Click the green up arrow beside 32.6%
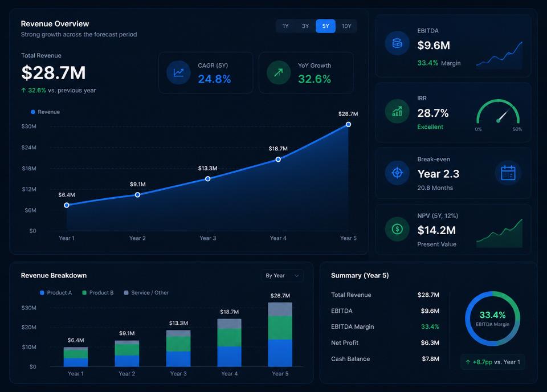The image size is (547, 392). tap(23, 91)
